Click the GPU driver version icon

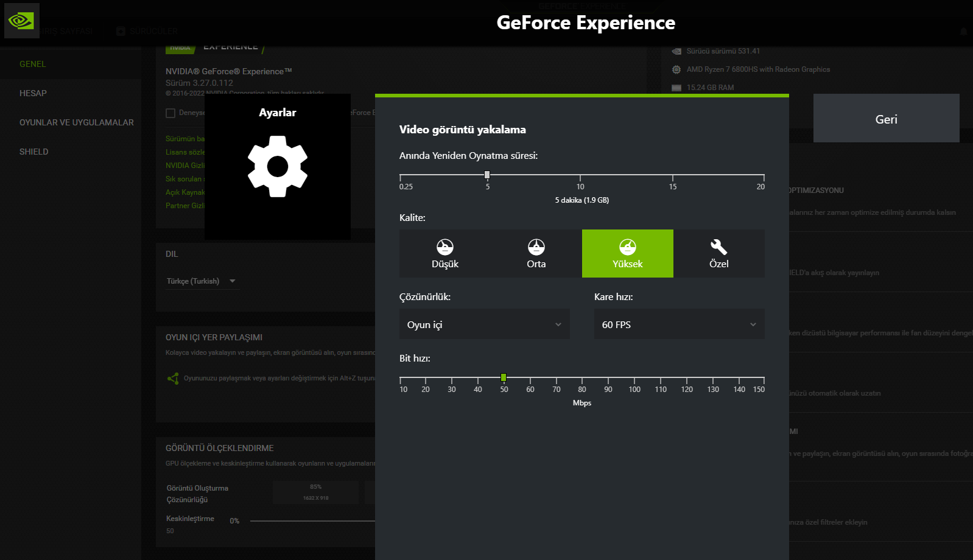coord(676,51)
